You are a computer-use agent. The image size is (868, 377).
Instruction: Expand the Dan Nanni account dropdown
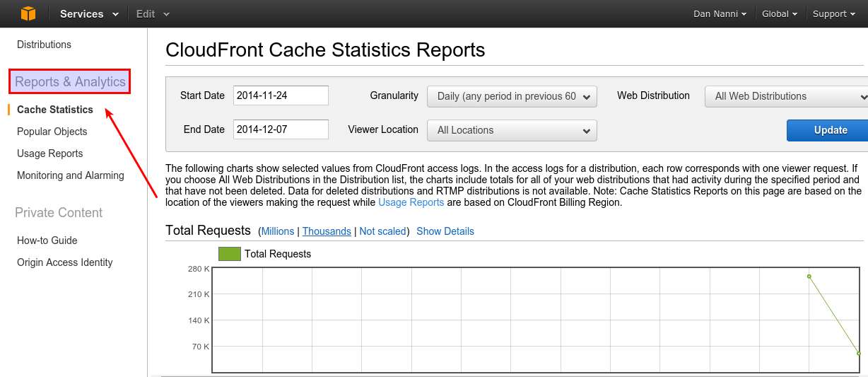point(720,13)
